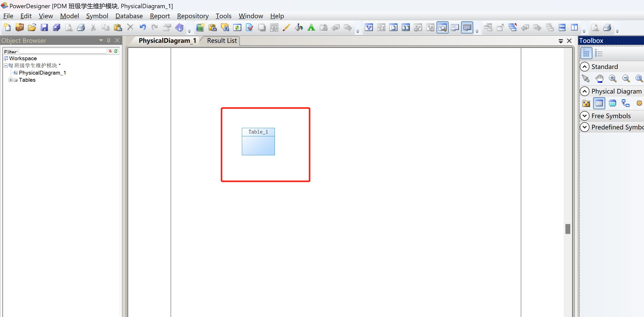Click the Table_1 symbol on canvas
644x317 pixels.
pyautogui.click(x=258, y=141)
